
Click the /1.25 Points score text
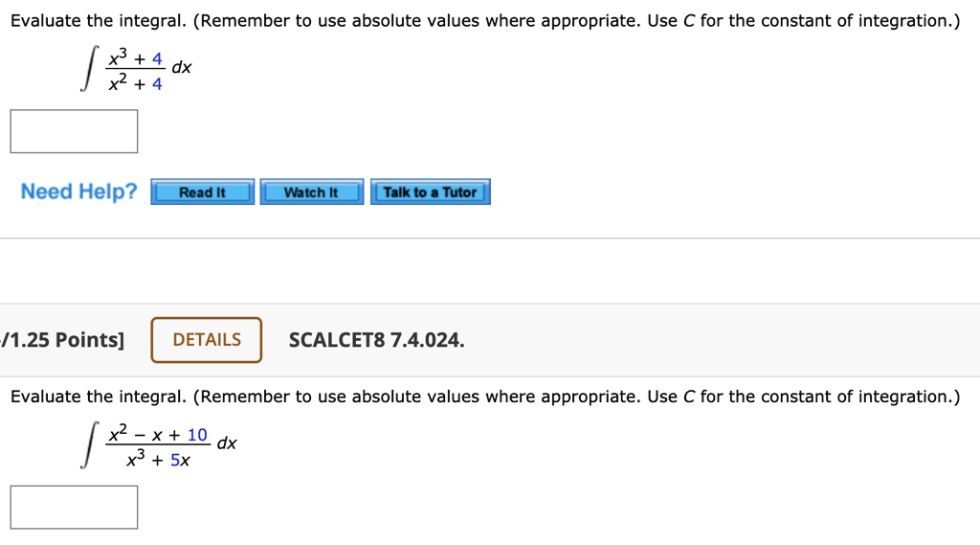62,340
